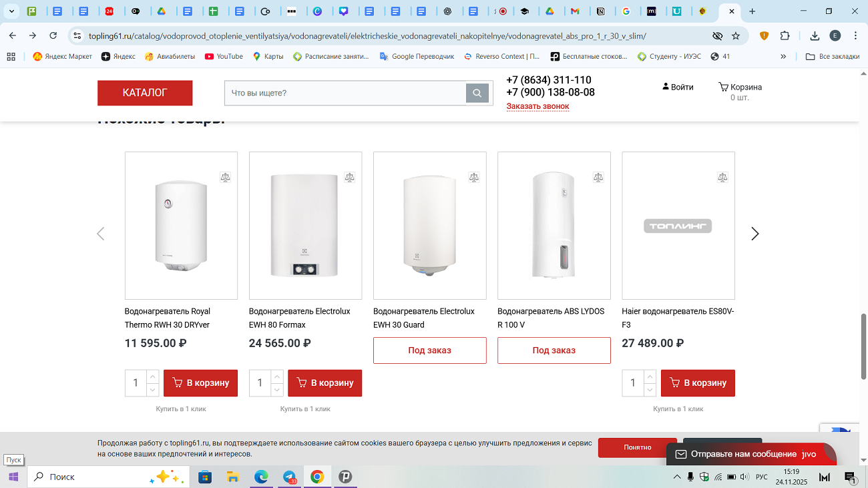Bookmark this page with the star icon

coord(736,36)
